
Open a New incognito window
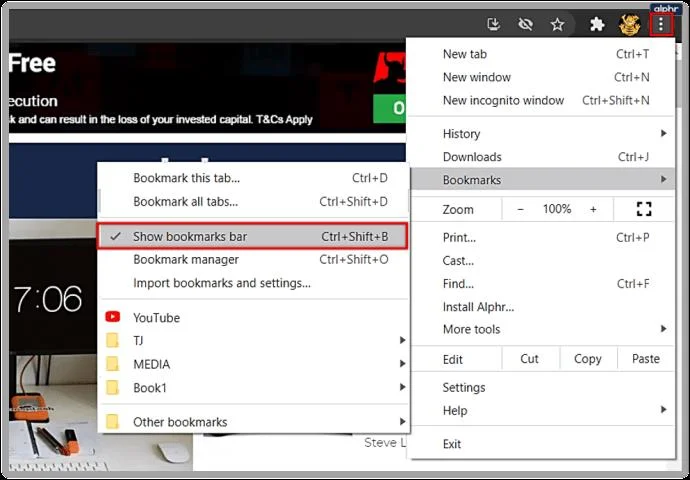click(542, 100)
